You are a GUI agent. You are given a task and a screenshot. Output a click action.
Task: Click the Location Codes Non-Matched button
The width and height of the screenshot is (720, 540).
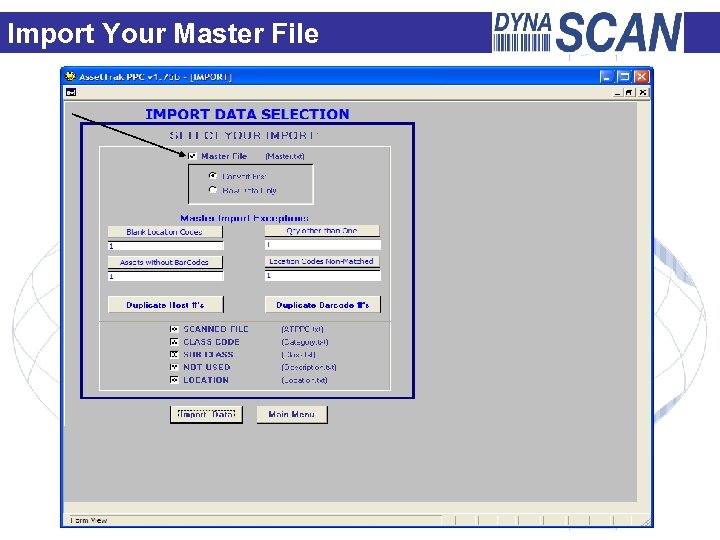pyautogui.click(x=322, y=261)
